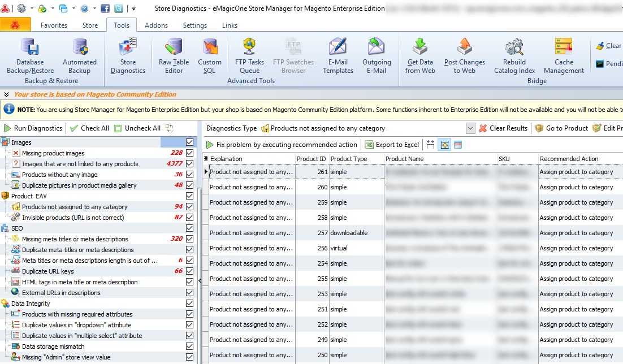623x364 pixels.
Task: Click the highlighted best-fit grid icon
Action: pos(444,145)
